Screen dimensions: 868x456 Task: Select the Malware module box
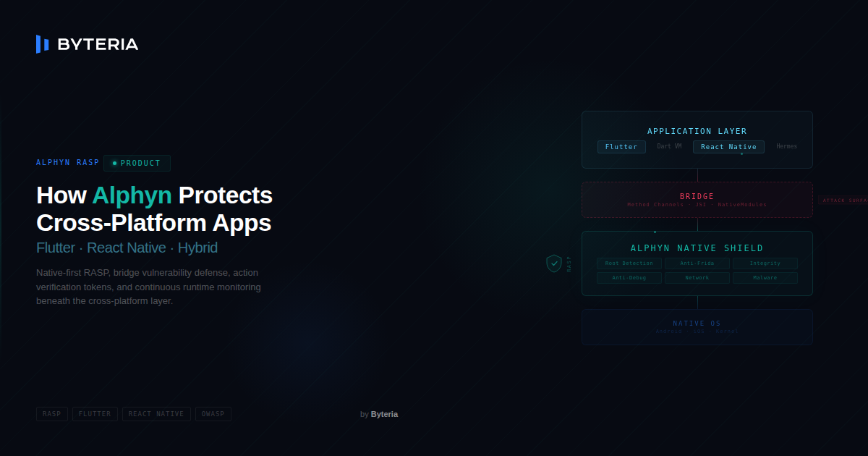(765, 278)
